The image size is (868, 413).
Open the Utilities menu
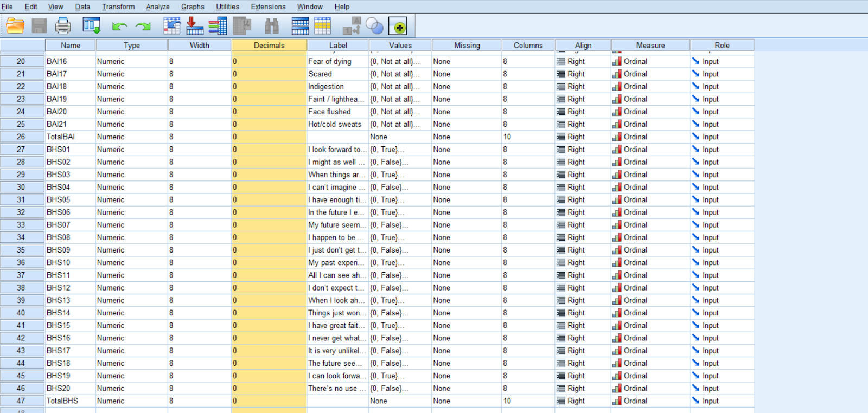tap(227, 7)
